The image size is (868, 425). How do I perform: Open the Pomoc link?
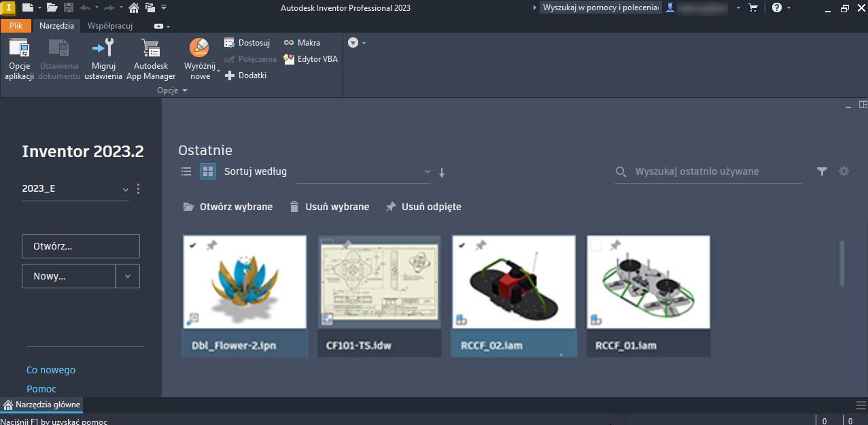pos(41,389)
